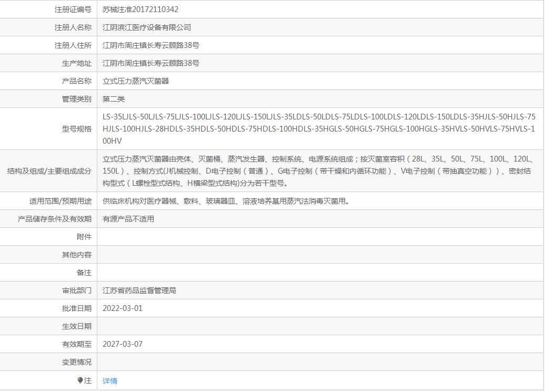545x392 pixels.
Task: Click the 审批部门 label
Action: click(77, 290)
